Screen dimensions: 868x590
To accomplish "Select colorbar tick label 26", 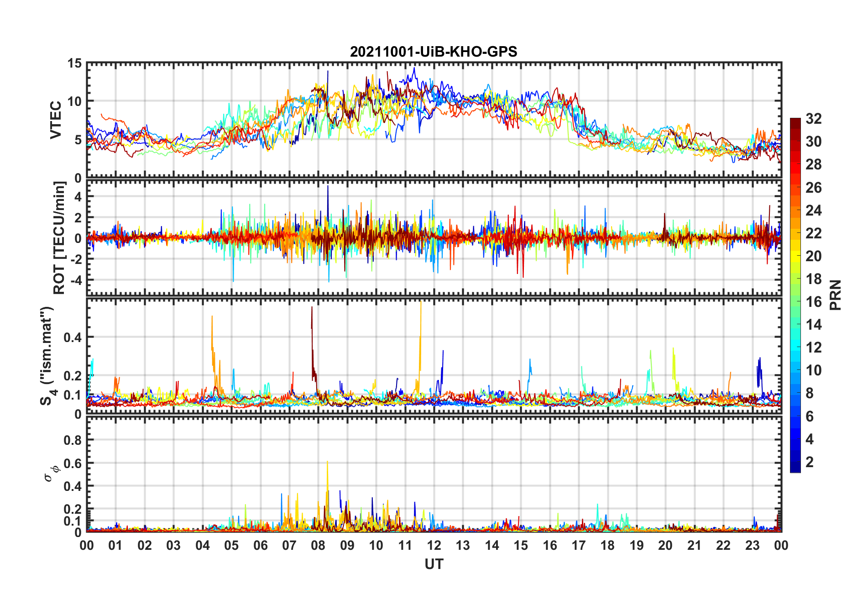I will tap(814, 188).
